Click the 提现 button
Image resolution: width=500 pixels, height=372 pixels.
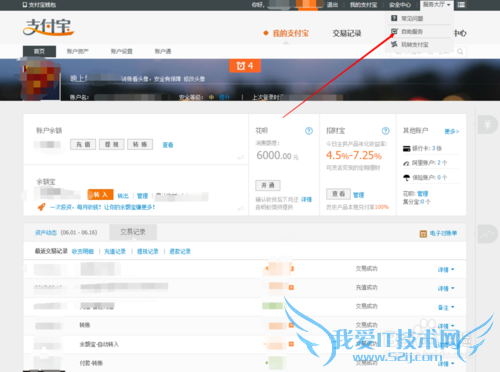click(x=112, y=144)
